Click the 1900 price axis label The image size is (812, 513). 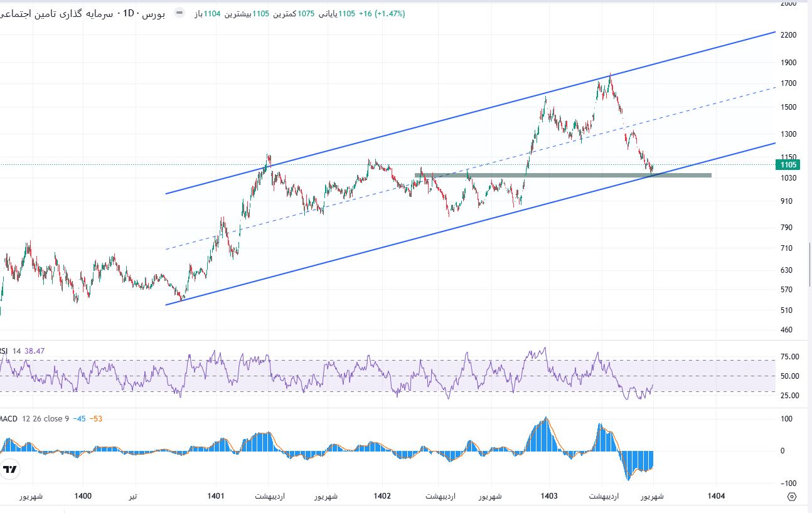point(787,63)
